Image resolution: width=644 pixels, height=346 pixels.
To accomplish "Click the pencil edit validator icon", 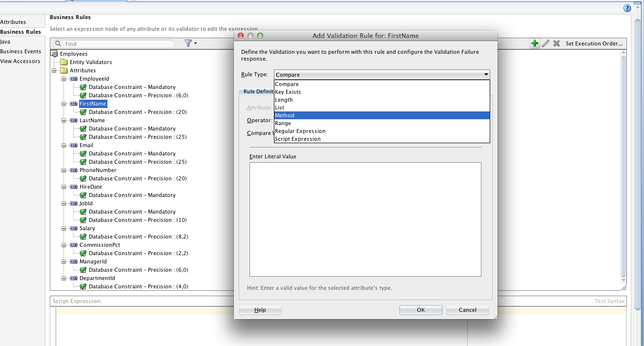I will (547, 43).
